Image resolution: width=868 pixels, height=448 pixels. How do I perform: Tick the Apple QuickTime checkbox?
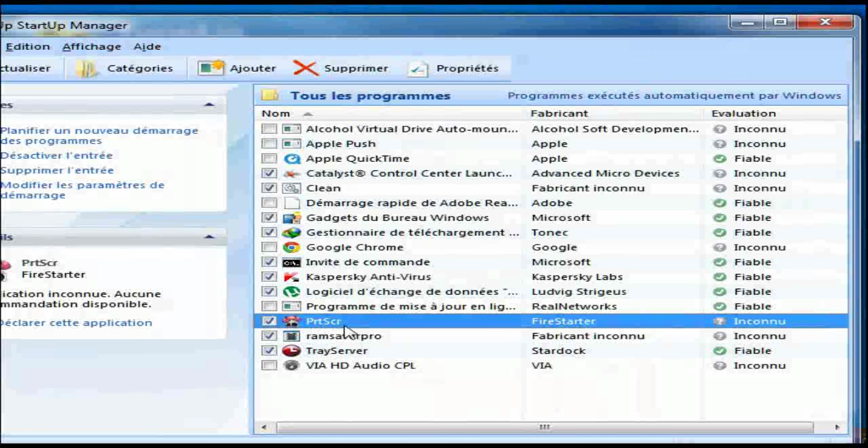[x=269, y=159]
